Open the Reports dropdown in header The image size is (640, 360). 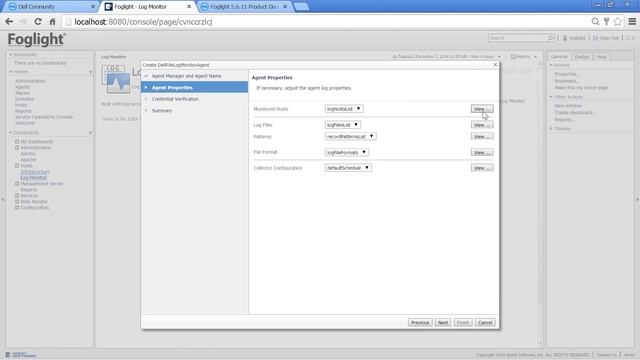click(524, 57)
